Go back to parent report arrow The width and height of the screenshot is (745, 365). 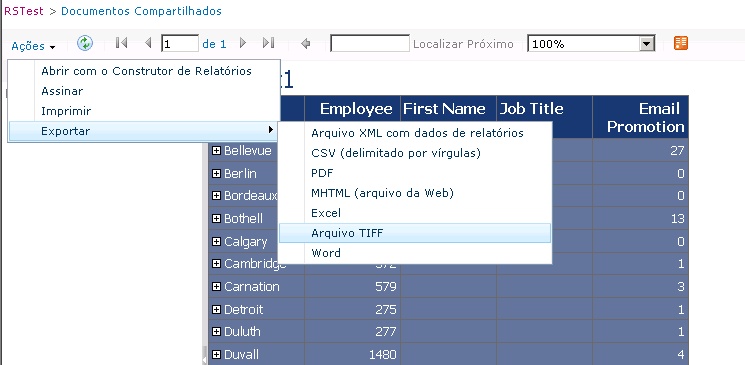coord(306,44)
